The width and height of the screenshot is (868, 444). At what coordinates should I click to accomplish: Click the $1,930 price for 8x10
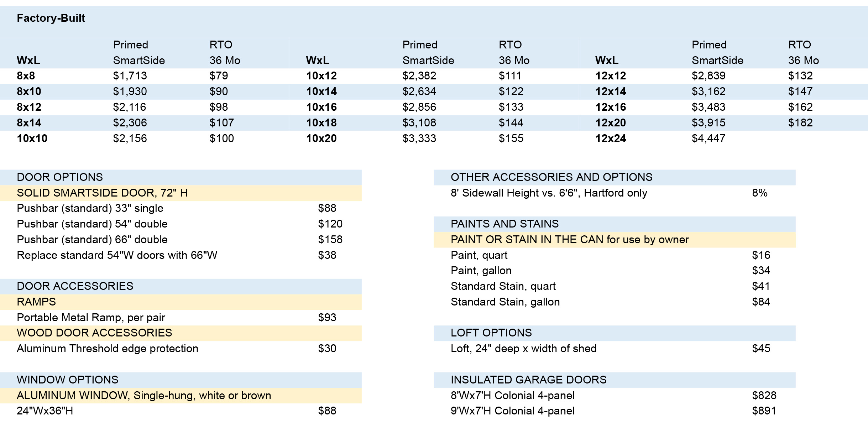tap(130, 92)
